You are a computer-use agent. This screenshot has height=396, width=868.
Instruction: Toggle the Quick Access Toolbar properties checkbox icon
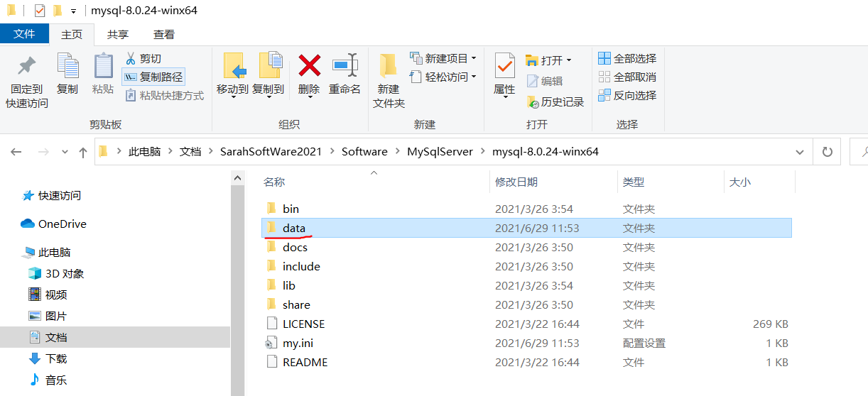click(x=39, y=11)
